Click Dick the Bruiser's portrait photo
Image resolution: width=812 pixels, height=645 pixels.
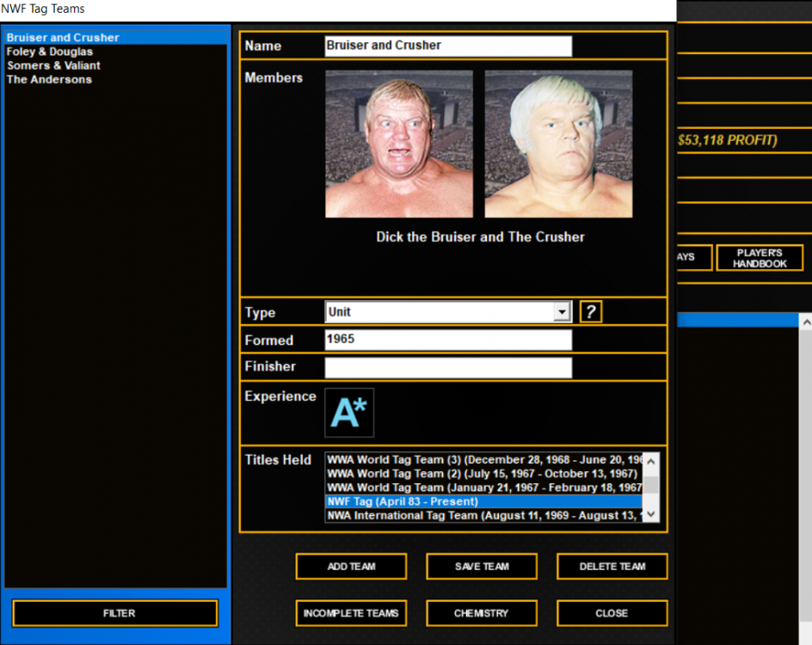click(x=399, y=144)
